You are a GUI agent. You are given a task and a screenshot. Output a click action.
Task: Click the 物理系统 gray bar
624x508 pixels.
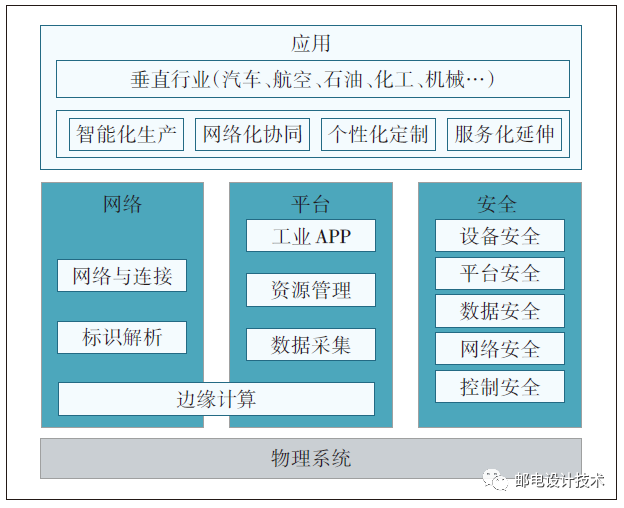coord(311,458)
